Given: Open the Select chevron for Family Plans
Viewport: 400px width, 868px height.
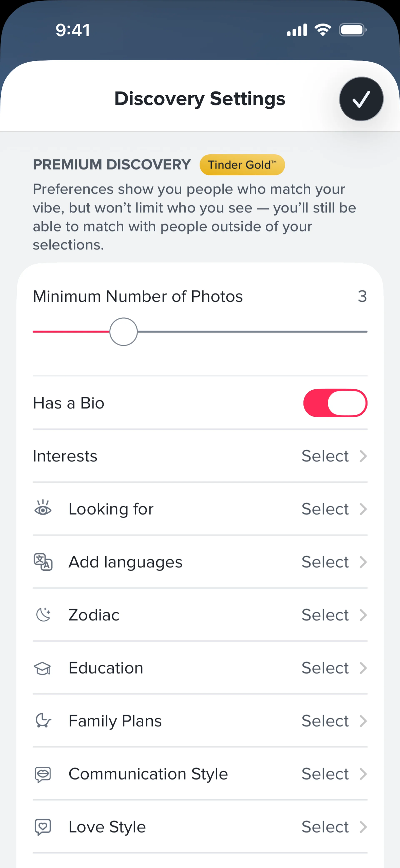Looking at the screenshot, I should 363,721.
